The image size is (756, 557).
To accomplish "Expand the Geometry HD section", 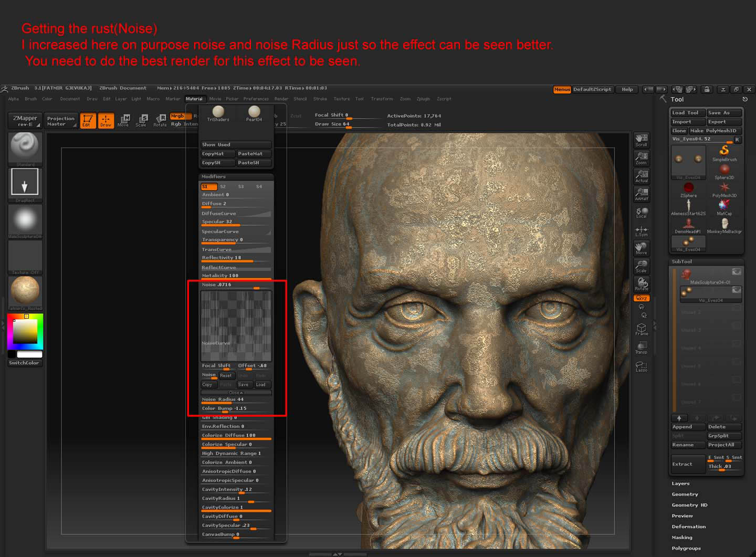I will coord(689,505).
